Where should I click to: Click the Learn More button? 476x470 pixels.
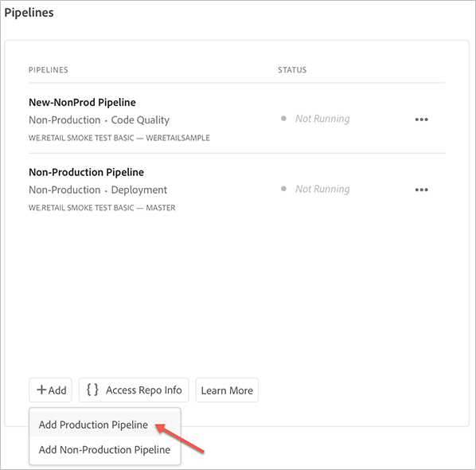[x=227, y=390]
